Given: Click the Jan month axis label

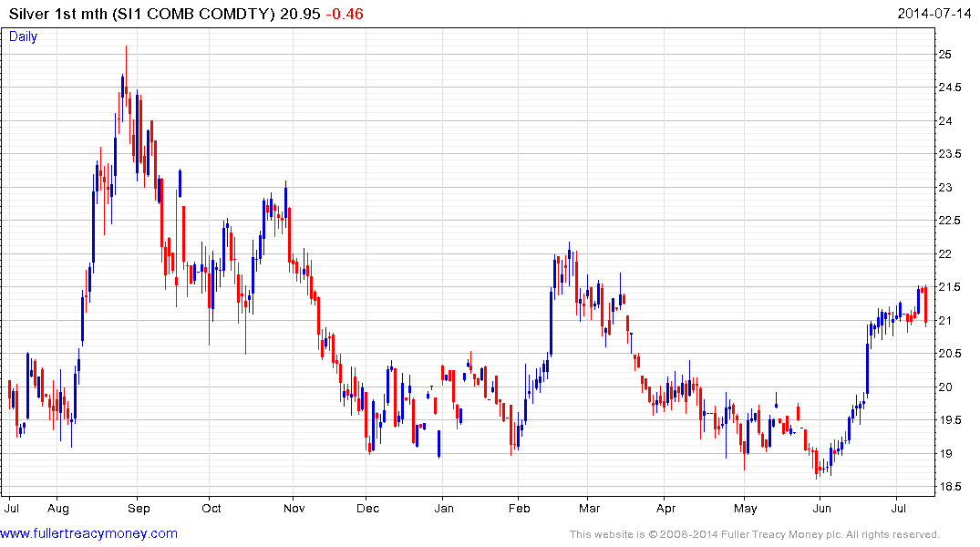Looking at the screenshot, I should click(x=444, y=508).
